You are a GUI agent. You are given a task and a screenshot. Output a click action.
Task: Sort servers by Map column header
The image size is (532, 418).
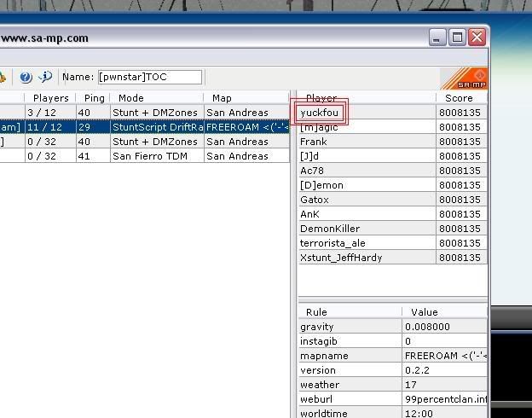[222, 98]
